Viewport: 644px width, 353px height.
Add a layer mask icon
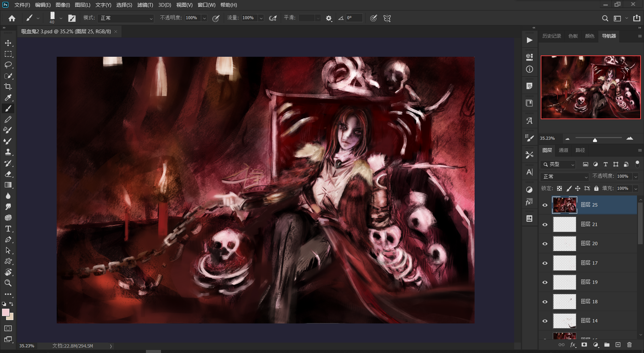[584, 345]
